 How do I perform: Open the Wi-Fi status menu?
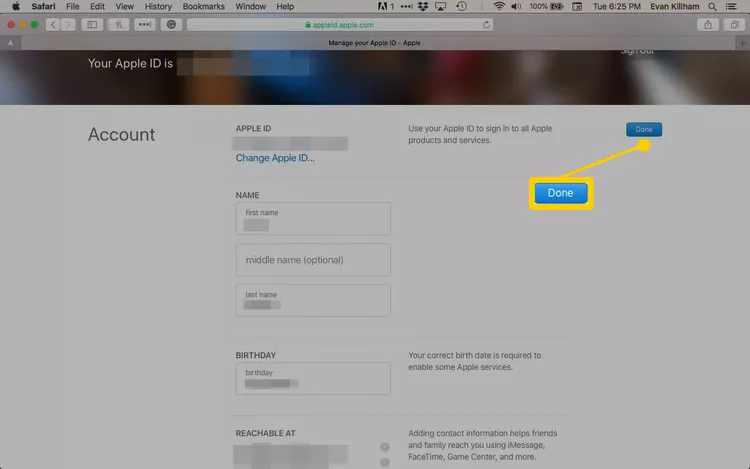tap(499, 6)
